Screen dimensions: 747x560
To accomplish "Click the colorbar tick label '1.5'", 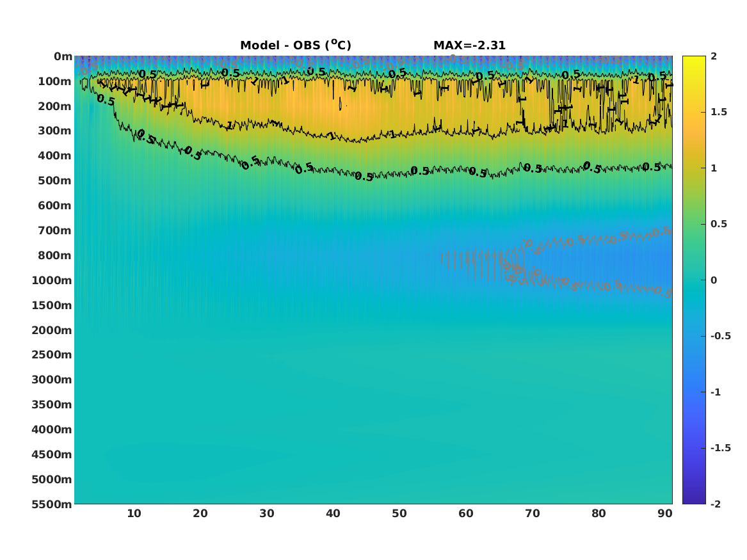I will tap(719, 112).
